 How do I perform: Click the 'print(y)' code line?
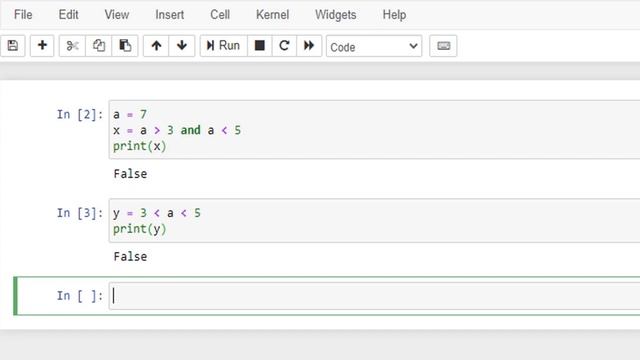(140, 229)
